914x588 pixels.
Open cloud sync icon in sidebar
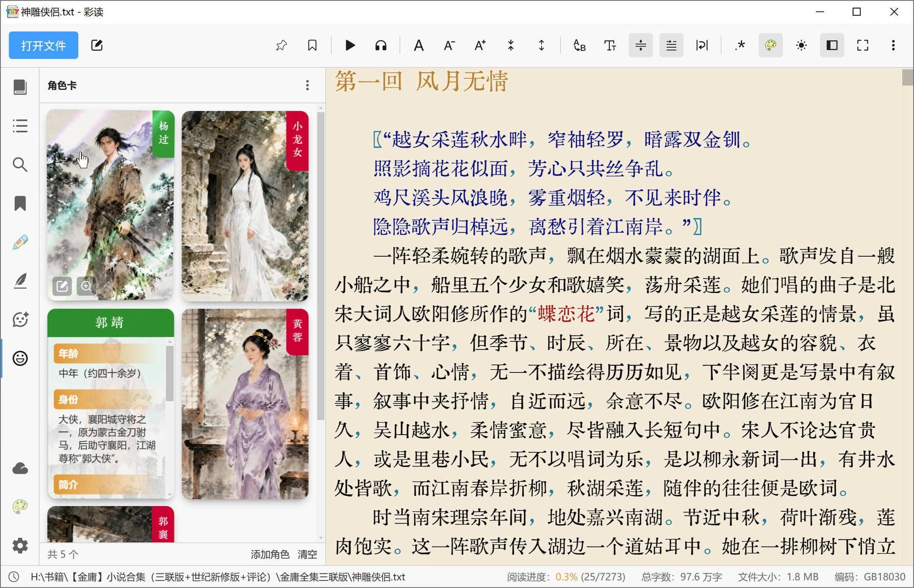coord(20,468)
